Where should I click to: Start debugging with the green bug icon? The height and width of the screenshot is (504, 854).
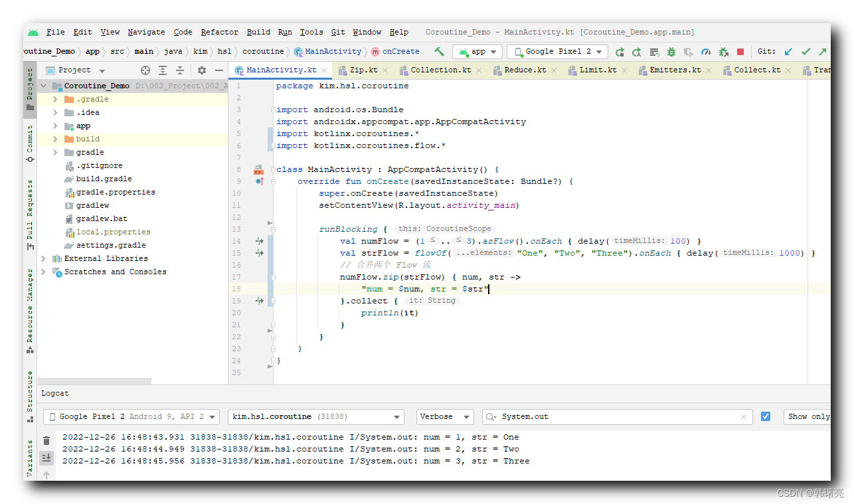click(671, 52)
